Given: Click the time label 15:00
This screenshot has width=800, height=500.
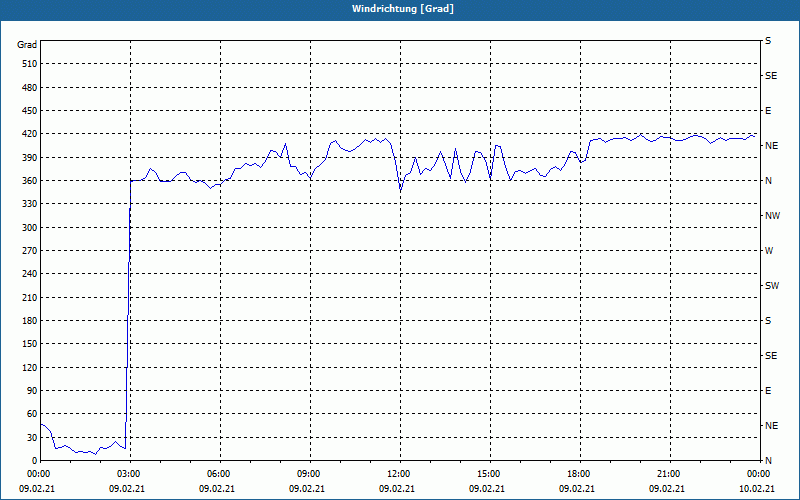Looking at the screenshot, I should (490, 474).
